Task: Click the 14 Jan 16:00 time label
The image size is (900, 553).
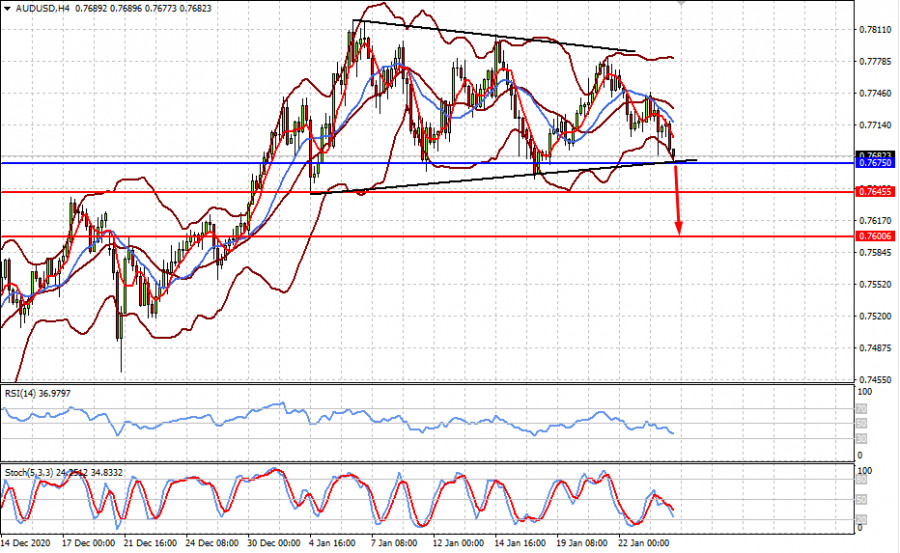Action: (x=521, y=543)
